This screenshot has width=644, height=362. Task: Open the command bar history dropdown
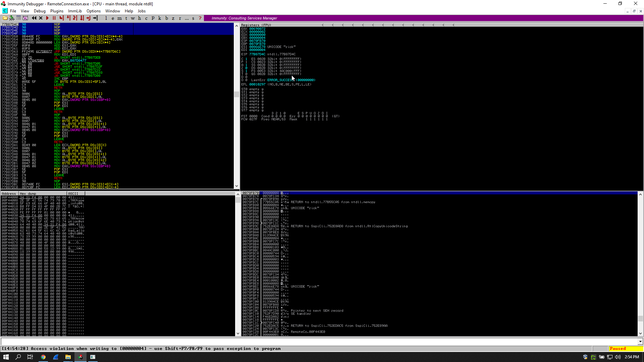(640, 342)
